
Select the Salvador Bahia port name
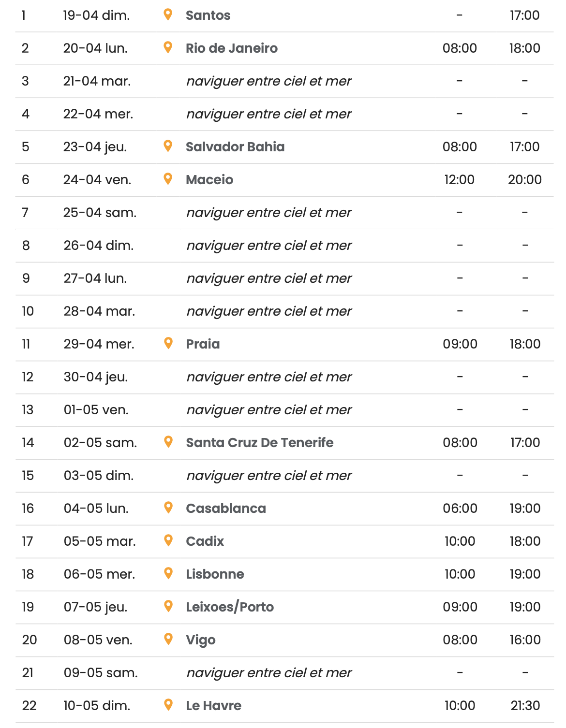[235, 147]
